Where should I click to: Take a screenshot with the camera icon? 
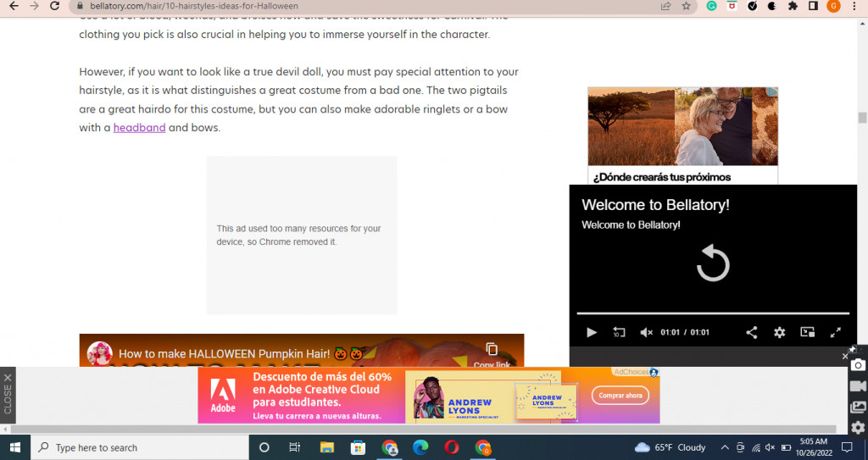pyautogui.click(x=858, y=365)
